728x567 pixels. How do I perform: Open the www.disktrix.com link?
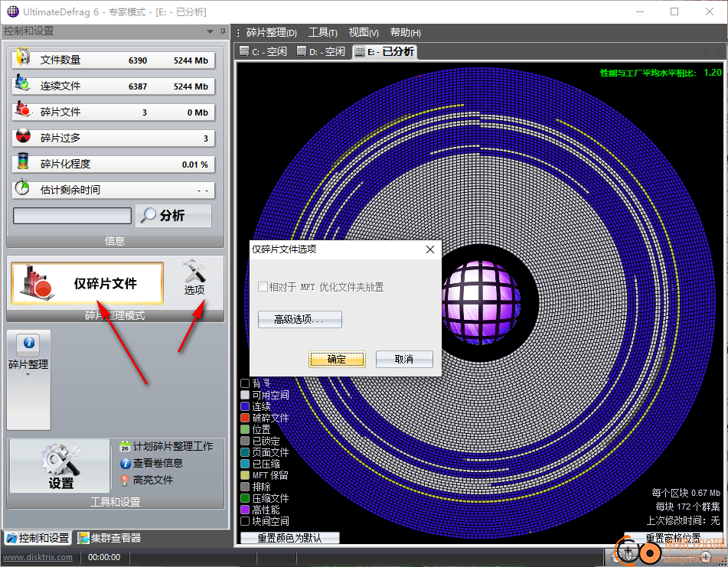pyautogui.click(x=38, y=557)
